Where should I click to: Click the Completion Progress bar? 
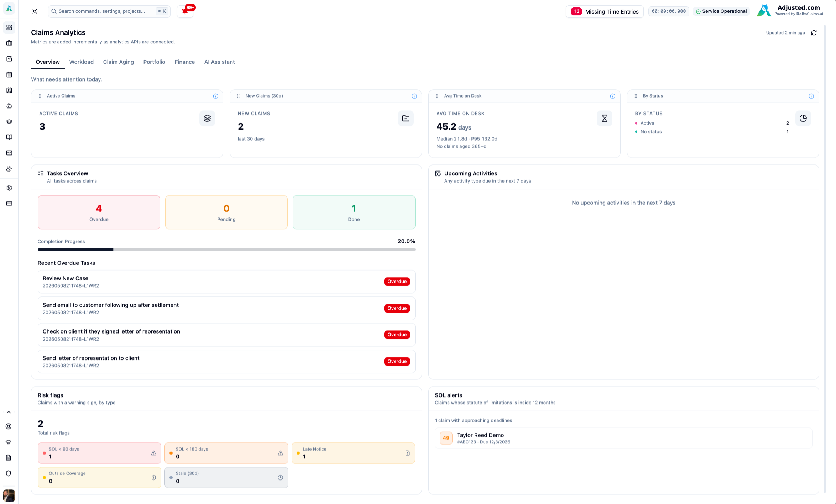coord(226,250)
